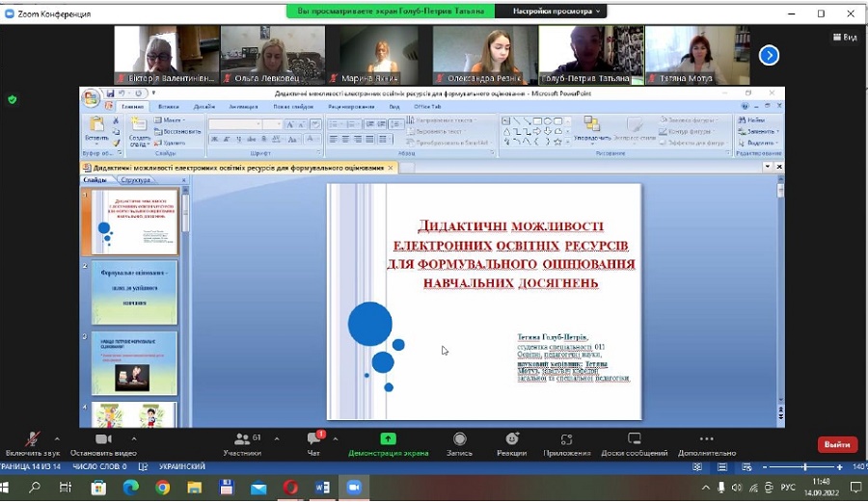Image resolution: width=868 pixels, height=502 pixels.
Task: Open the Reactions menu
Action: point(512,440)
